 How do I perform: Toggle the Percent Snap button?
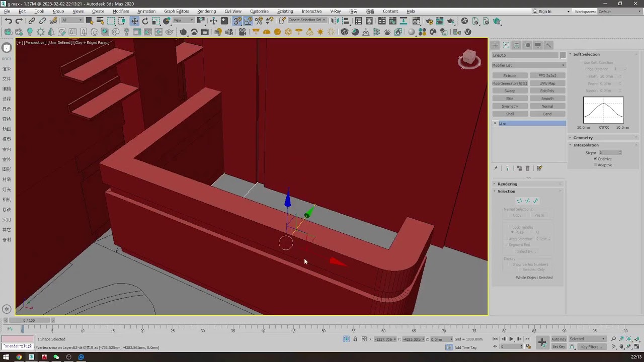tap(259, 21)
